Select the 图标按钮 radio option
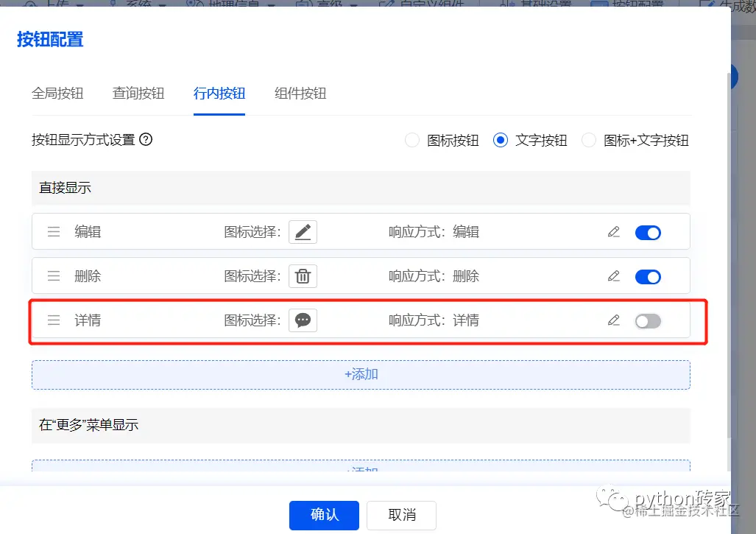This screenshot has width=756, height=534. click(x=411, y=140)
